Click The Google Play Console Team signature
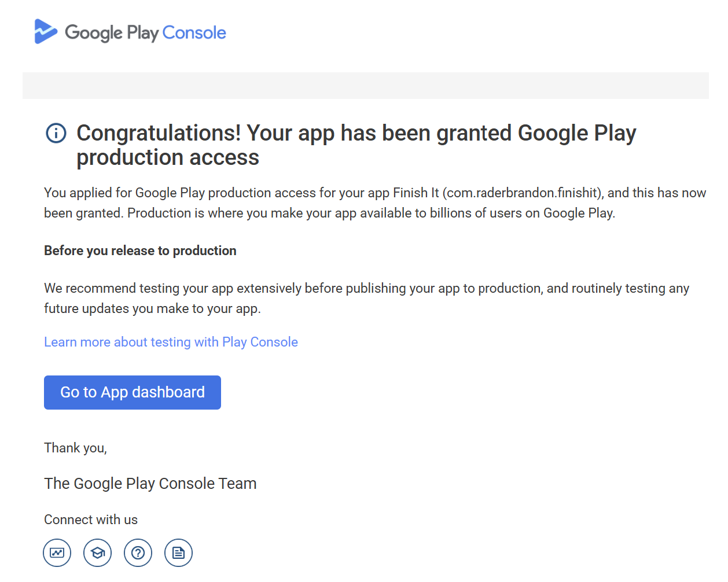 [x=150, y=483]
